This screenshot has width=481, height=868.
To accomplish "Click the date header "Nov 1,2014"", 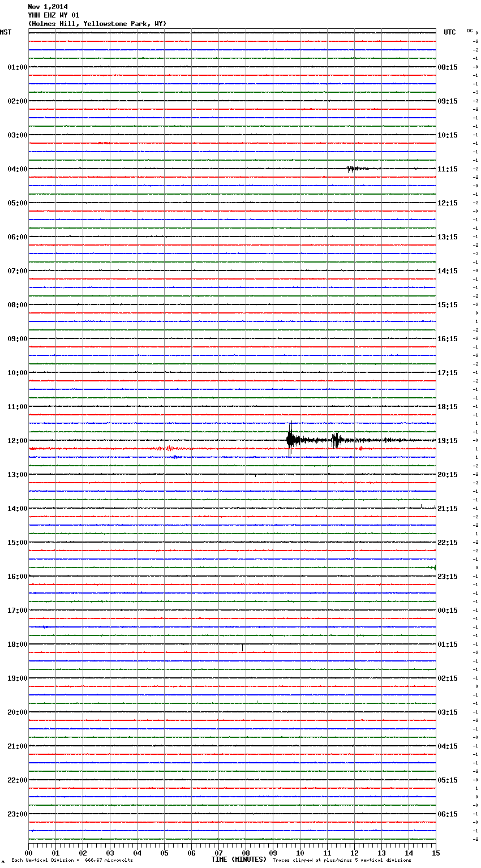I will click(x=48, y=7).
